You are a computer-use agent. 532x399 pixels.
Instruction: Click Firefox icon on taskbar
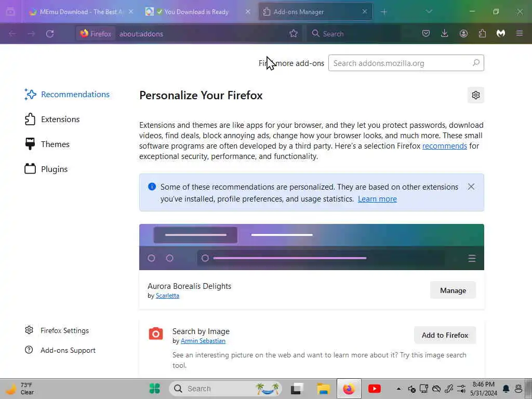[349, 389]
